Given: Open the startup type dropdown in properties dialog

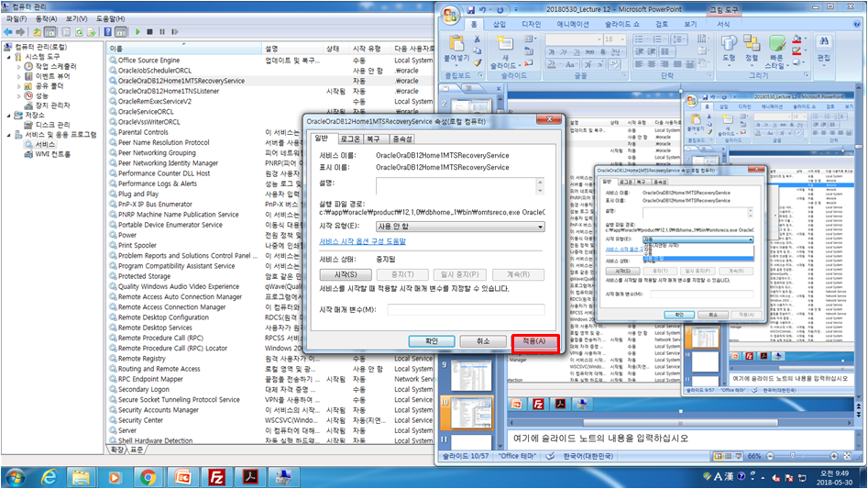Looking at the screenshot, I should pos(540,227).
